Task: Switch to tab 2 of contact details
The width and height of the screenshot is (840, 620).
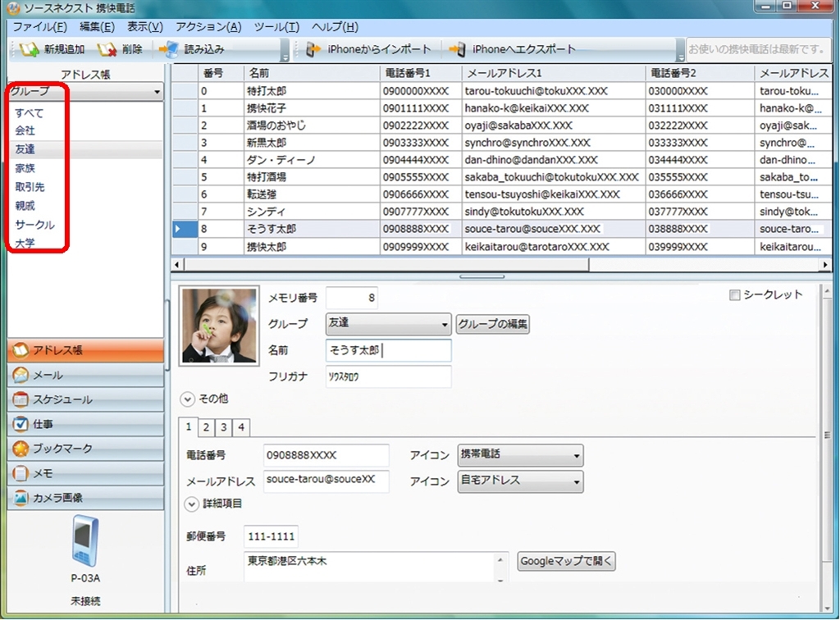Action: tap(205, 427)
